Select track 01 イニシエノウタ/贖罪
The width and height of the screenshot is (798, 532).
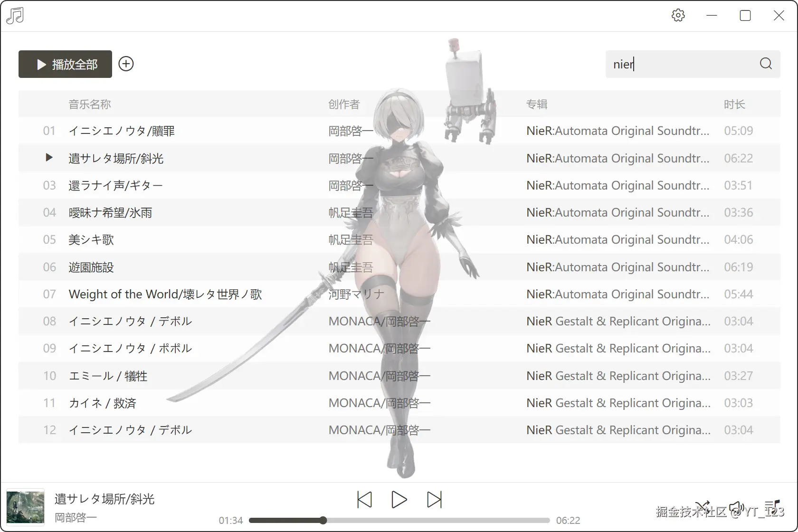[399, 131]
